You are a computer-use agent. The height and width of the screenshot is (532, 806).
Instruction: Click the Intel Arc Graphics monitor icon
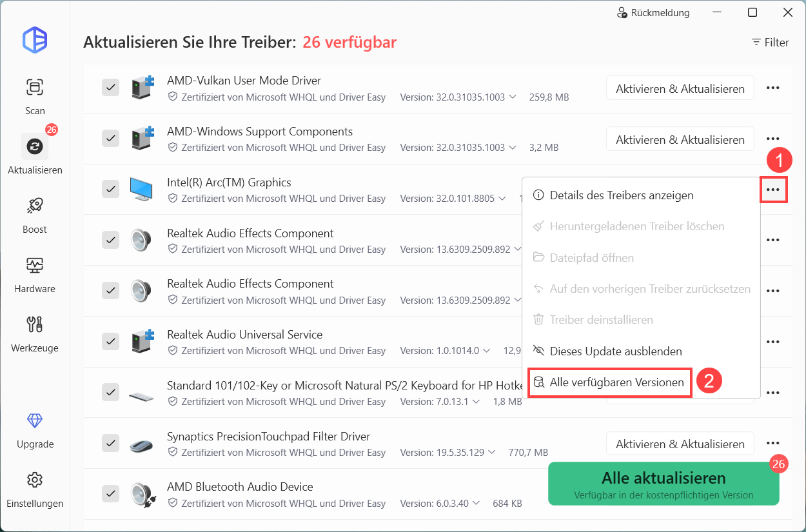pos(143,189)
